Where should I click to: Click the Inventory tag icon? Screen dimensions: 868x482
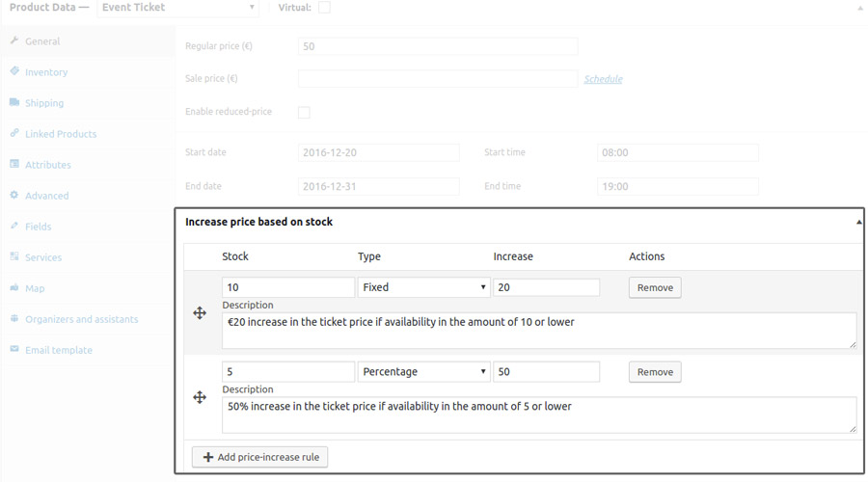(14, 72)
